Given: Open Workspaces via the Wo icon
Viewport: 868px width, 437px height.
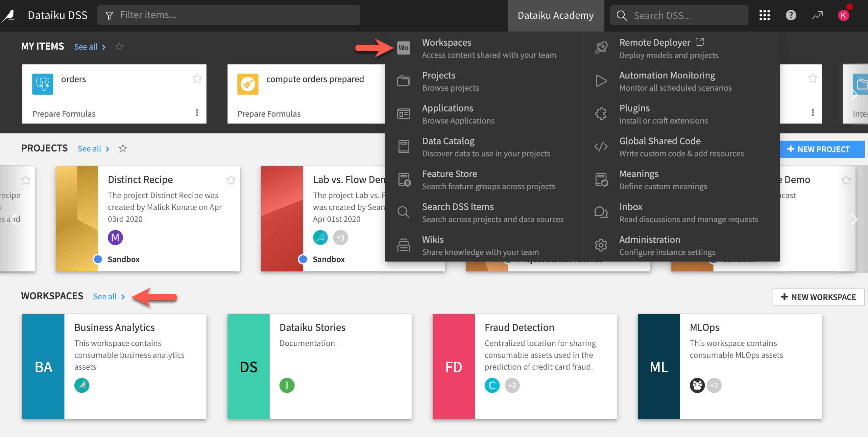Looking at the screenshot, I should click(404, 47).
